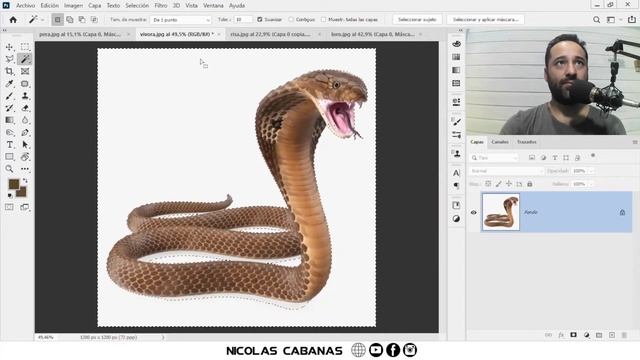This screenshot has height=360, width=640.
Task: Open the Relleno slider dropdown arrow
Action: point(591,184)
